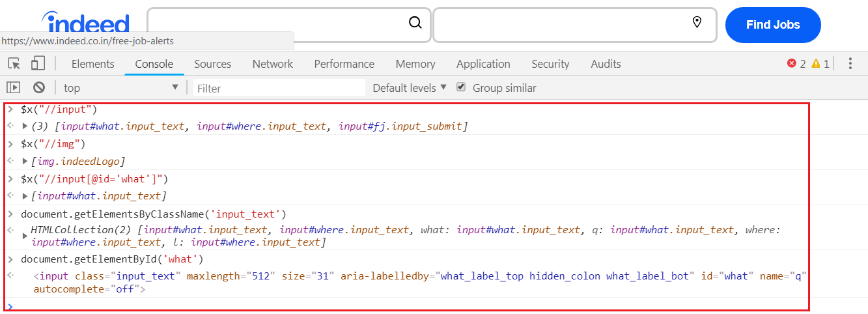Click the Find Jobs button
The image size is (868, 314).
tap(773, 25)
